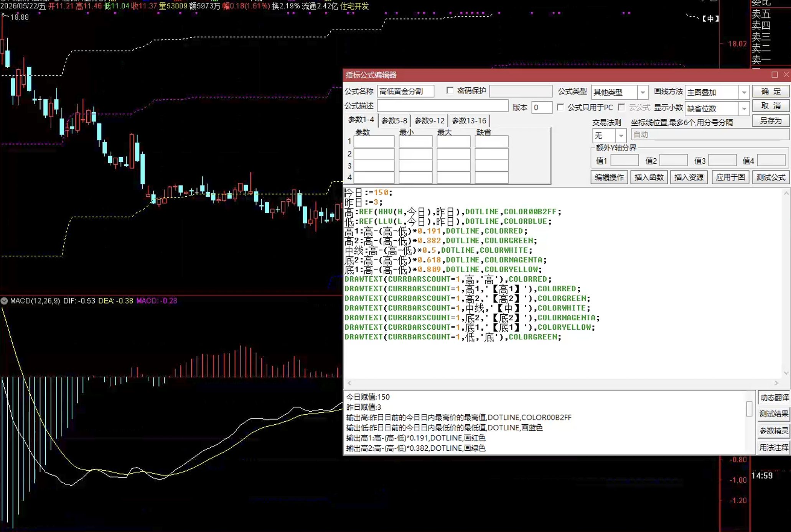Image resolution: width=791 pixels, height=532 pixels.
Task: Click the 动态翻译 side button
Action: (x=774, y=397)
